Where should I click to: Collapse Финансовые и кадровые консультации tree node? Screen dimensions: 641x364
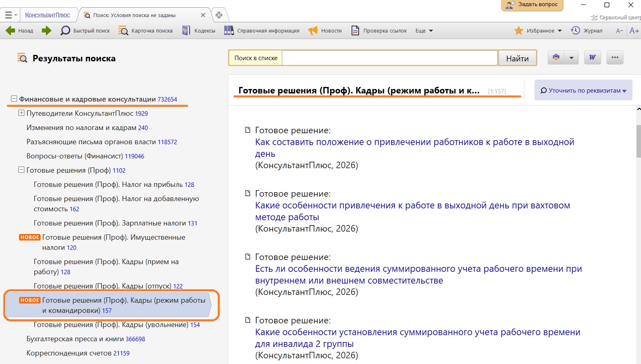(14, 99)
